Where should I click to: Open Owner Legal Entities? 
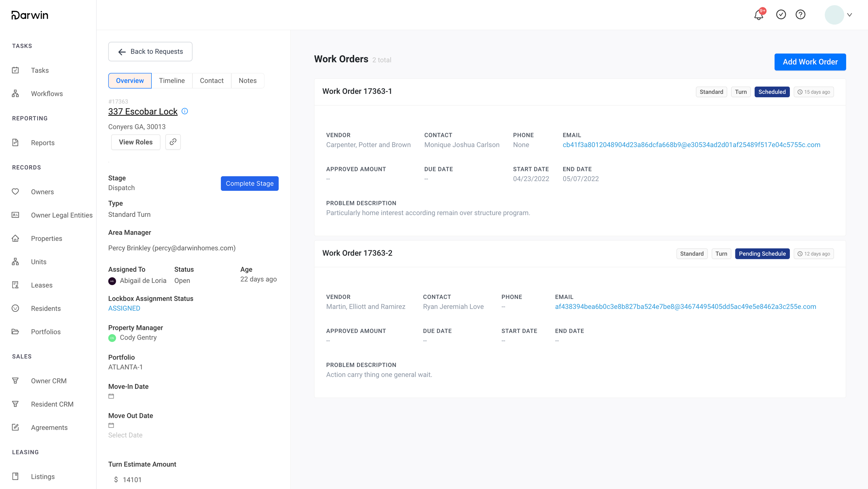tap(61, 215)
